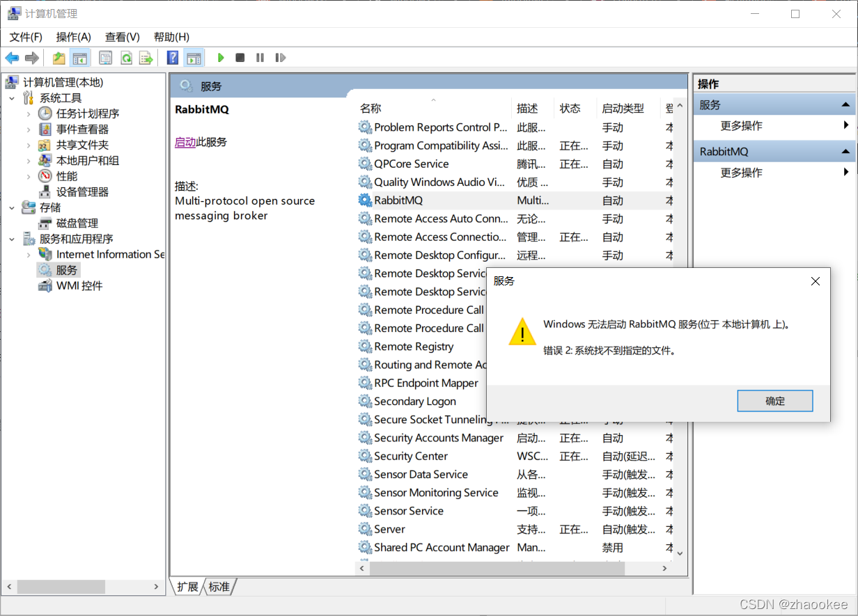The image size is (858, 616).
Task: Collapse the 系统工具 tree node
Action: (12, 98)
